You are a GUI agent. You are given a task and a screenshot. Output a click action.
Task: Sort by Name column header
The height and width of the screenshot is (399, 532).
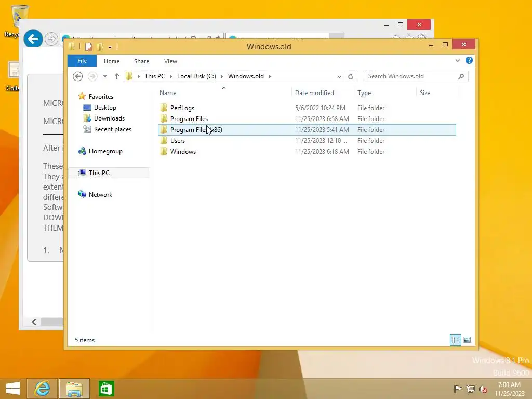[x=224, y=92]
